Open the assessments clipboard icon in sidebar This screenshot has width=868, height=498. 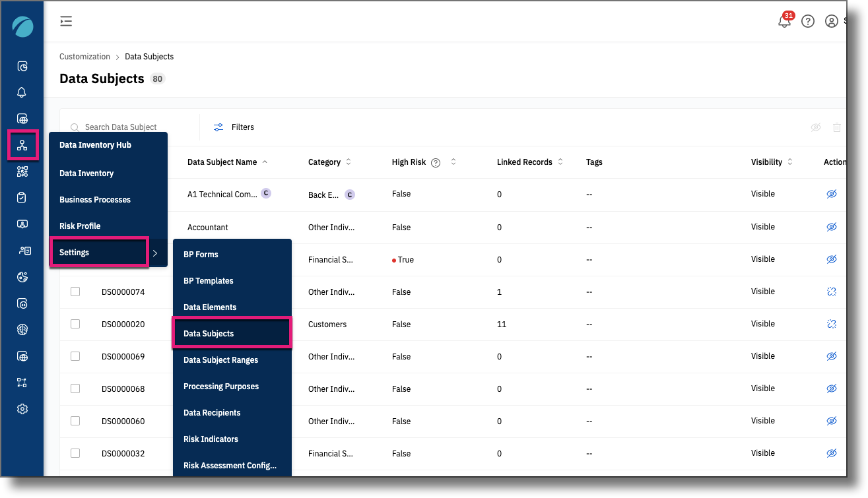tap(22, 197)
